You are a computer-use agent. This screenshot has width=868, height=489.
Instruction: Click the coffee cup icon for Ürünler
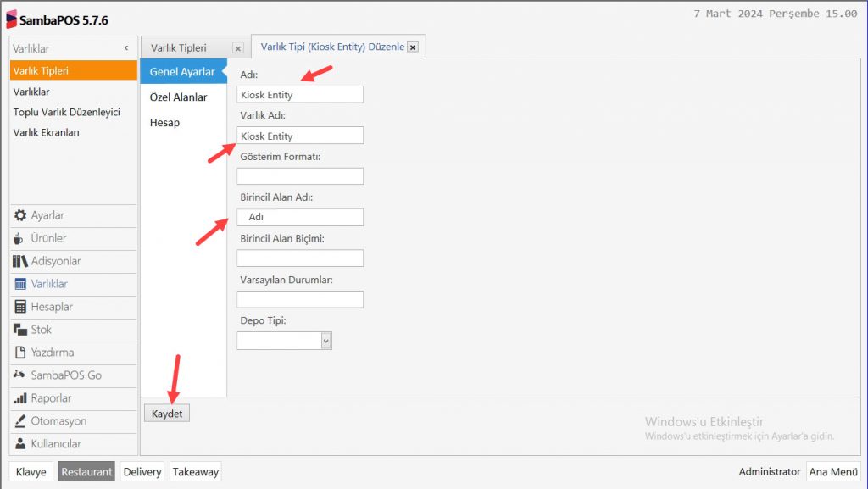[x=20, y=239]
